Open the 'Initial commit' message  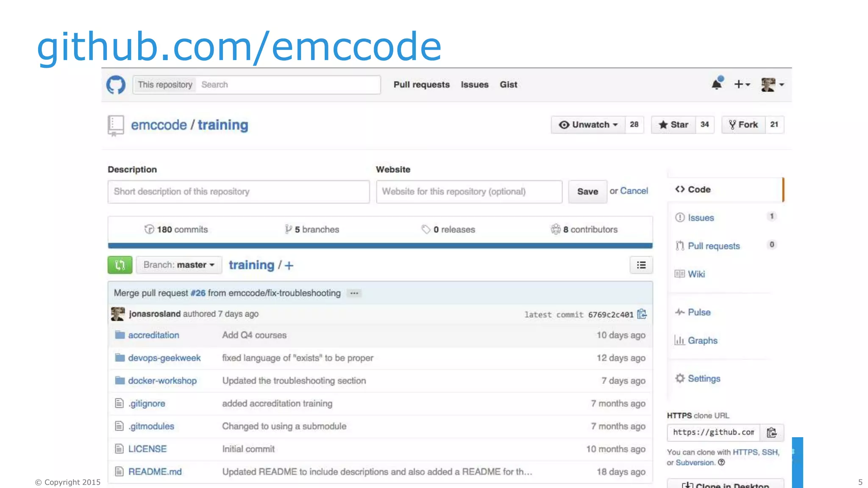(248, 449)
